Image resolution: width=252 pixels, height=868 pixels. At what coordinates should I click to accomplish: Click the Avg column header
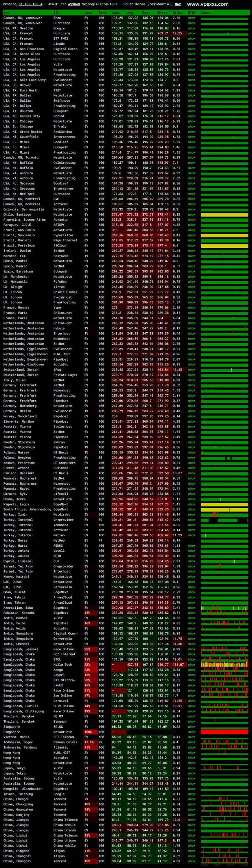click(130, 13)
